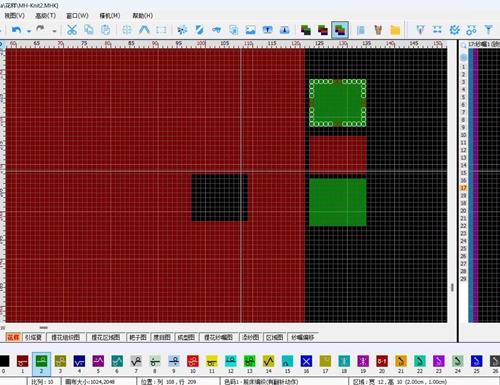
Task: Expand the undo history dropdown arrow
Action: point(29,31)
